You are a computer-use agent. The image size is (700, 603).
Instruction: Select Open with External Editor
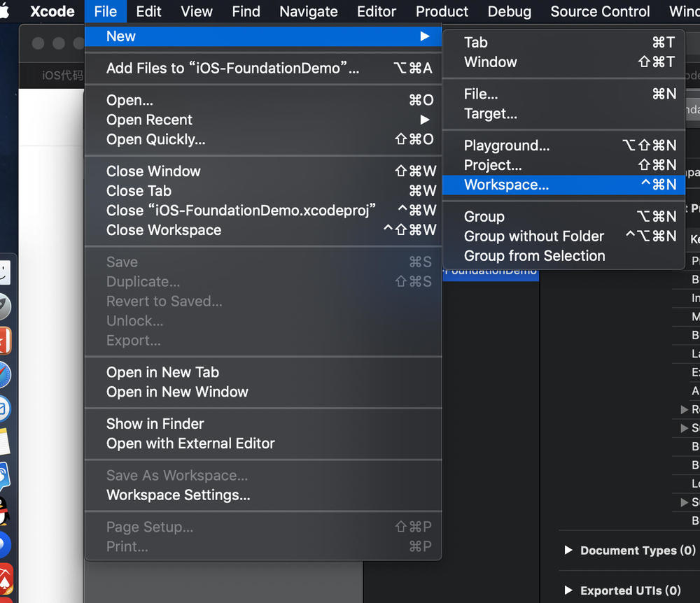(263, 444)
